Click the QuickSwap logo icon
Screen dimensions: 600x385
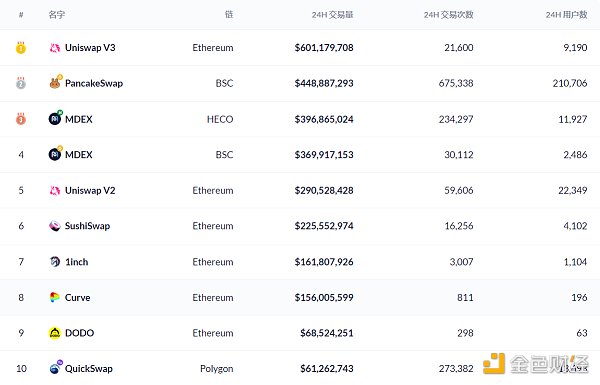pos(56,367)
